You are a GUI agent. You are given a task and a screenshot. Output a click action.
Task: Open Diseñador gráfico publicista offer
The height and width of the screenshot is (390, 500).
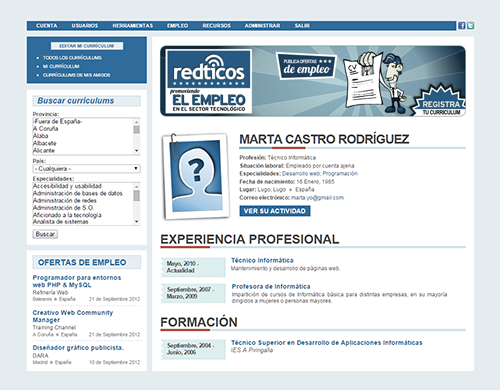[x=78, y=348]
